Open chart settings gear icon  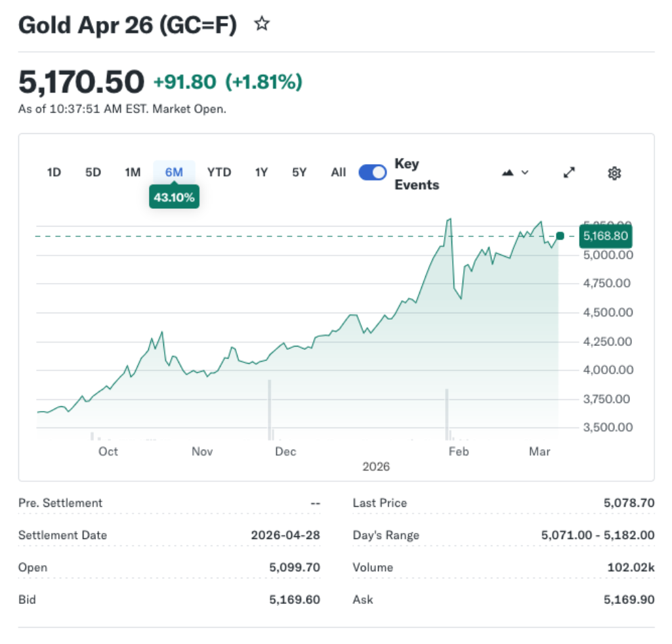614,173
